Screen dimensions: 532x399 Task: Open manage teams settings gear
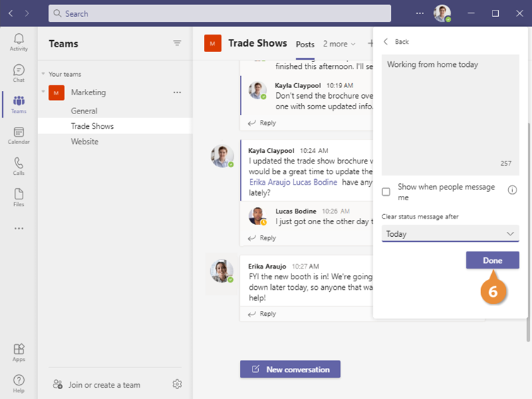coord(177,384)
